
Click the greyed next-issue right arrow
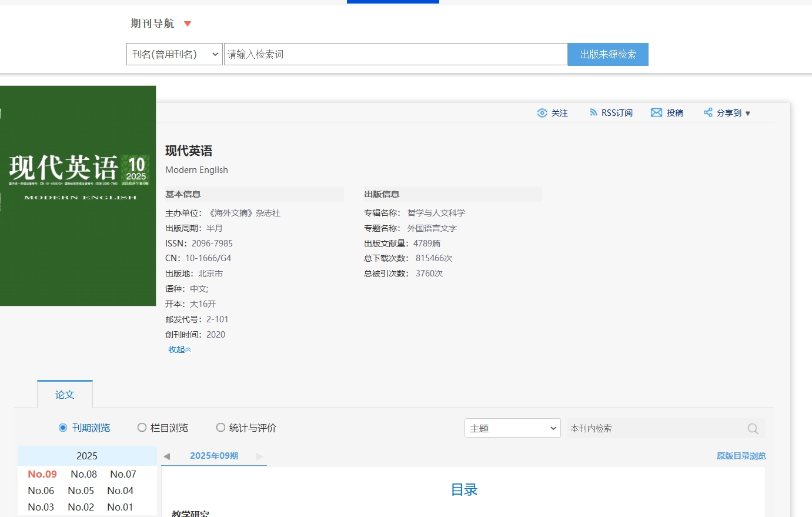[259, 456]
